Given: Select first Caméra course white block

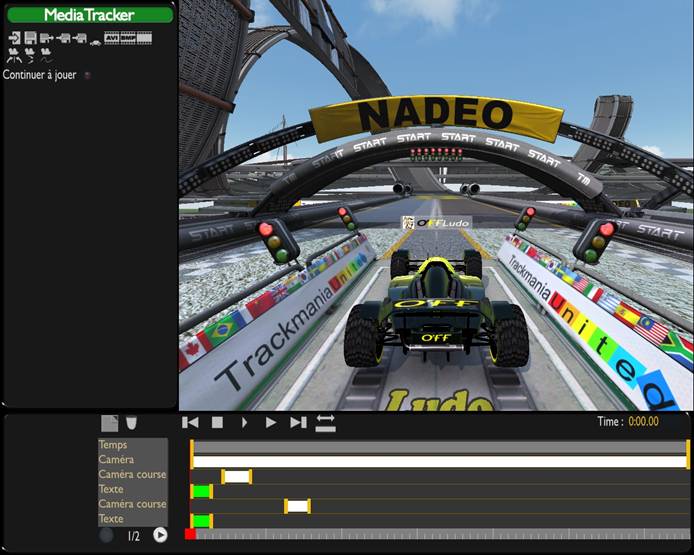Looking at the screenshot, I should click(237, 477).
